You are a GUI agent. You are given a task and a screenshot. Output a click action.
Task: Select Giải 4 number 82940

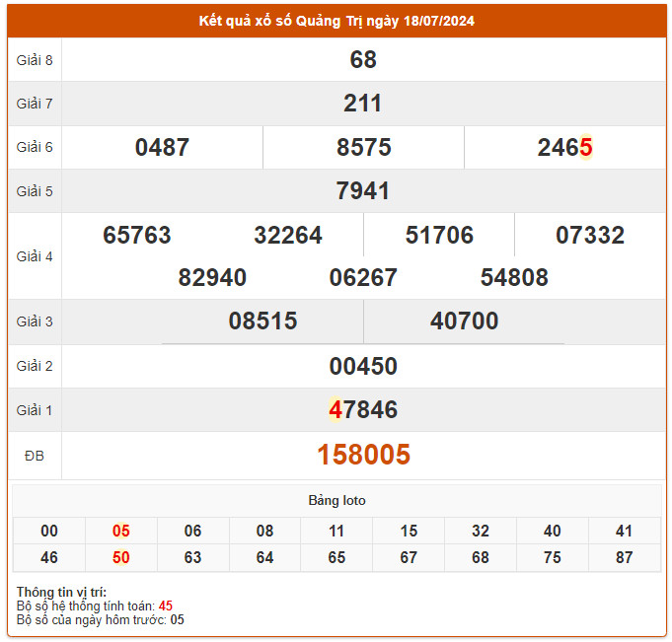click(212, 278)
